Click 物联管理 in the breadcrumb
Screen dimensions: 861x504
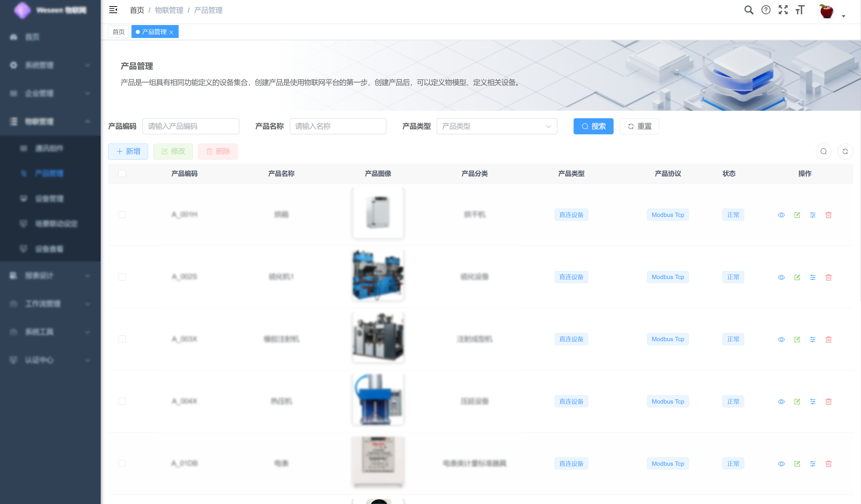coord(169,10)
